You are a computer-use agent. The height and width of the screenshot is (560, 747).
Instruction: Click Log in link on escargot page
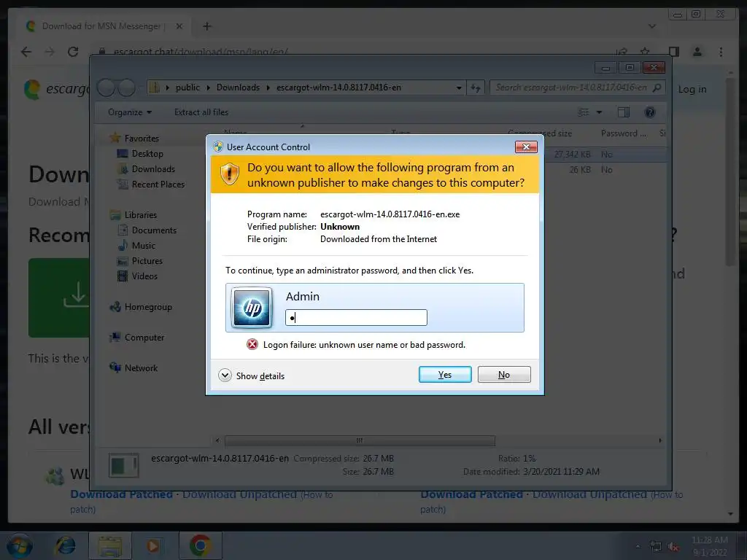692,89
